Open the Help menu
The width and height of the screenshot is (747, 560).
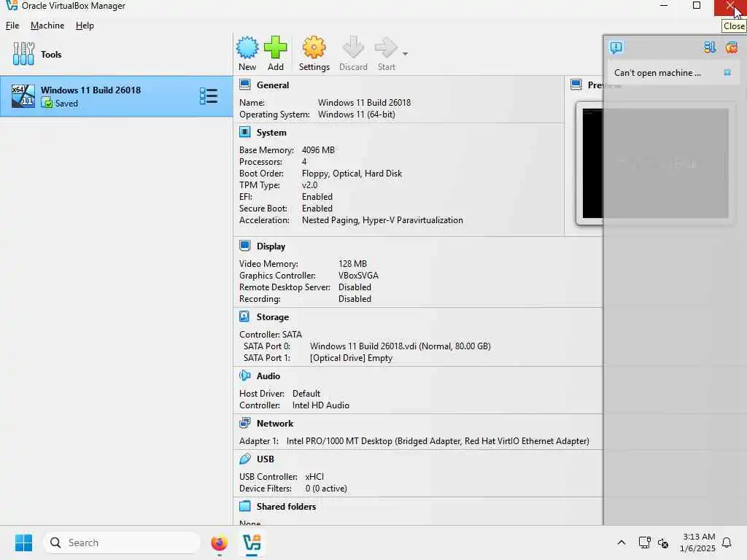click(x=85, y=26)
